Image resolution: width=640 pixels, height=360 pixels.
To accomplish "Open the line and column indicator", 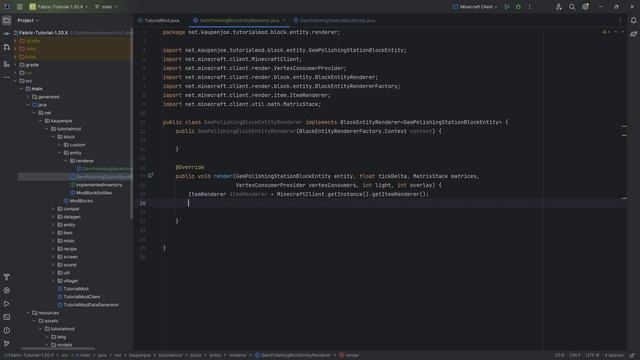I will pos(559,356).
